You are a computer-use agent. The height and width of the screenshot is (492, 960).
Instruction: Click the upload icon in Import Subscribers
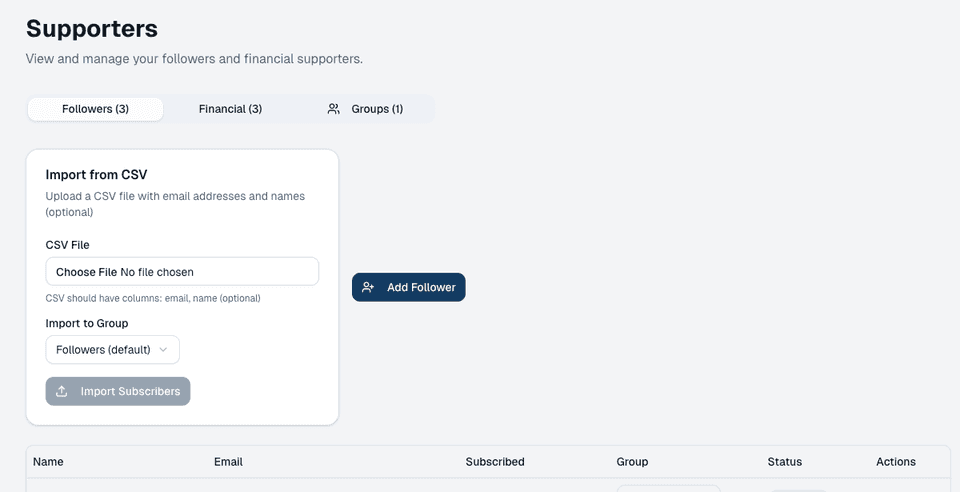click(x=62, y=391)
